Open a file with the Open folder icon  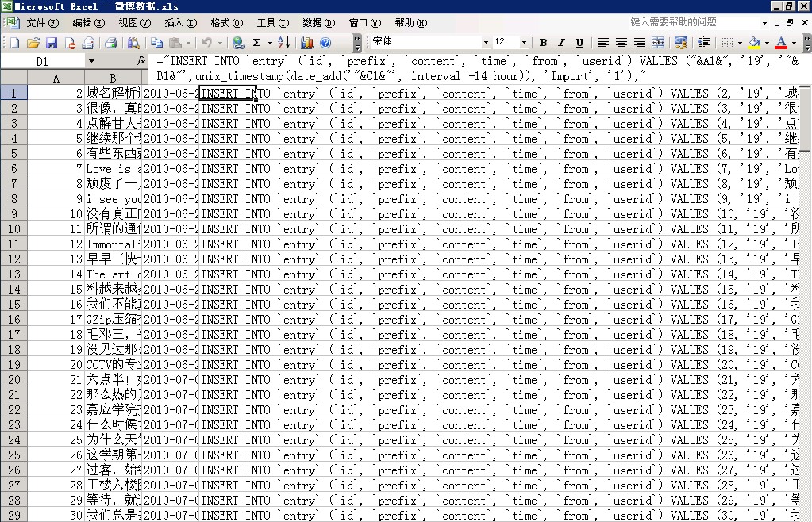tap(33, 43)
